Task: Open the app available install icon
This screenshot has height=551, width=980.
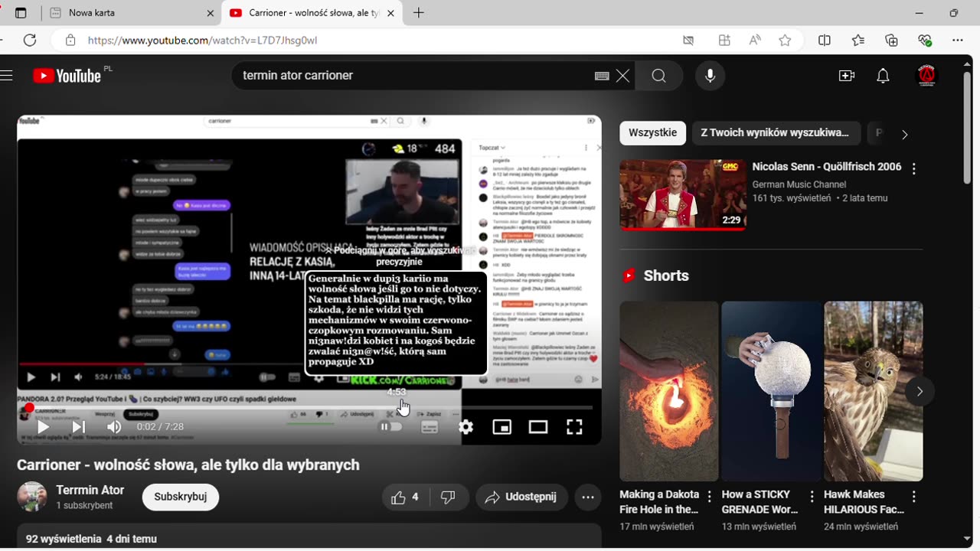Action: (x=724, y=41)
